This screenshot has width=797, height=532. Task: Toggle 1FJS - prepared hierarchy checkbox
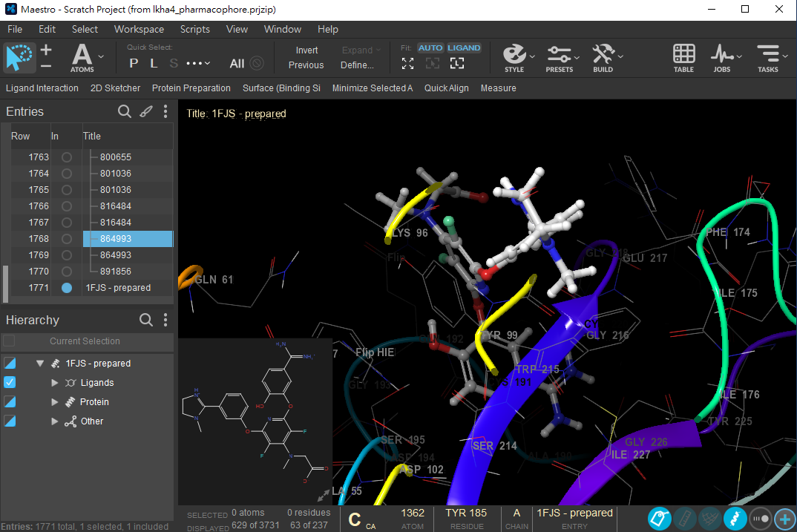10,363
